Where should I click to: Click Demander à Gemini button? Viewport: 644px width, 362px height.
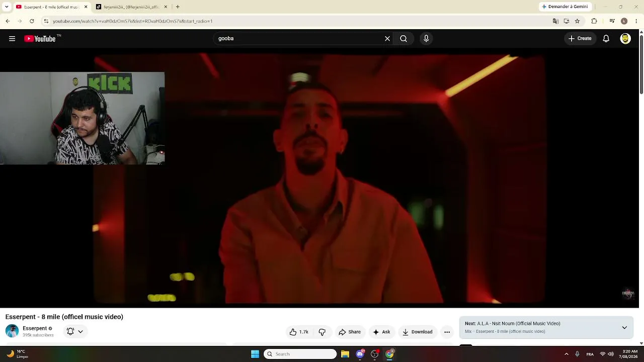[x=565, y=7]
